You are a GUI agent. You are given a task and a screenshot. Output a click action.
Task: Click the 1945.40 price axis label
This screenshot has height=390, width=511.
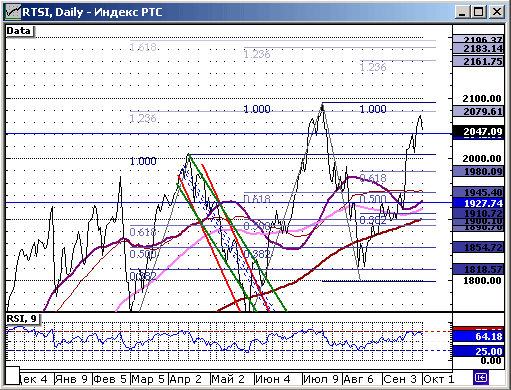(x=478, y=192)
